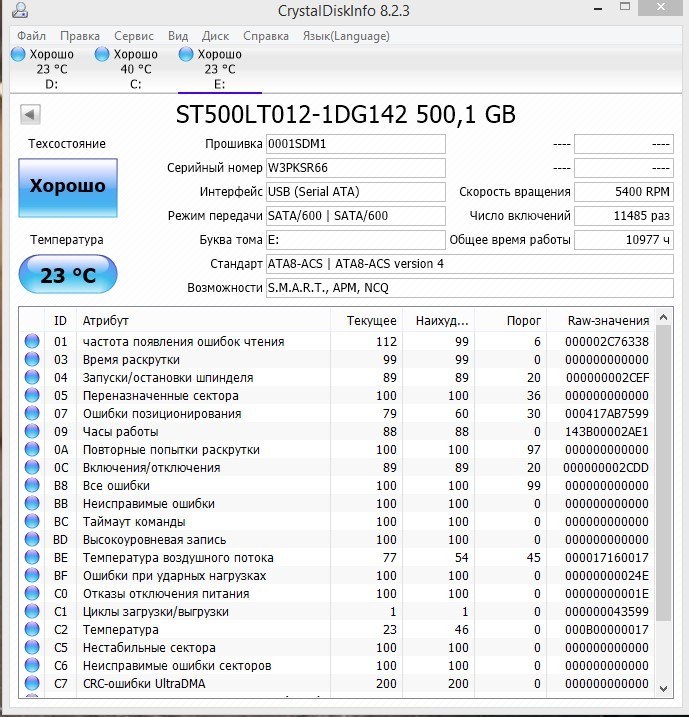Click status icon for Включения/отключения row
The width and height of the screenshot is (689, 717).
point(32,467)
